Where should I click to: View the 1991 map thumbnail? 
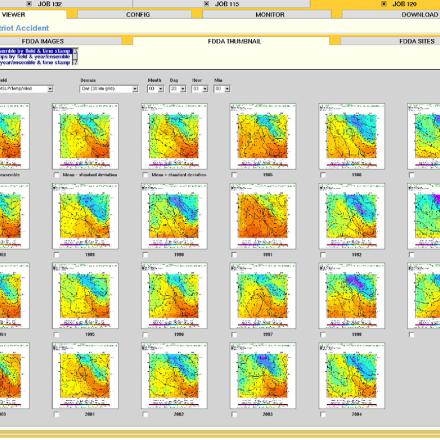(x=263, y=216)
